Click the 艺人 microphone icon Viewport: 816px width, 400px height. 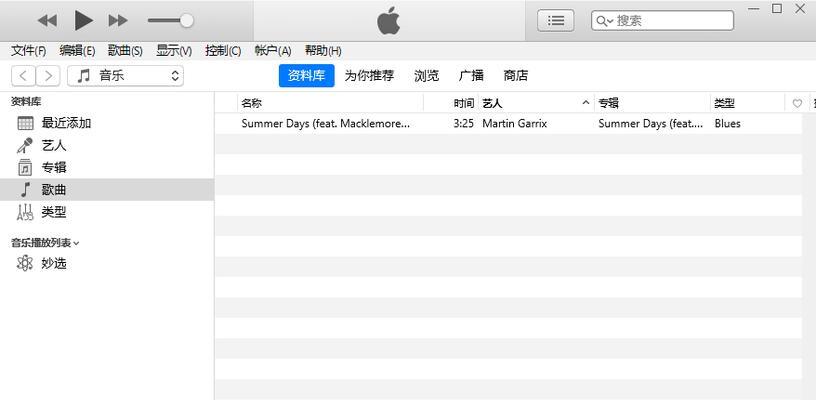(24, 146)
